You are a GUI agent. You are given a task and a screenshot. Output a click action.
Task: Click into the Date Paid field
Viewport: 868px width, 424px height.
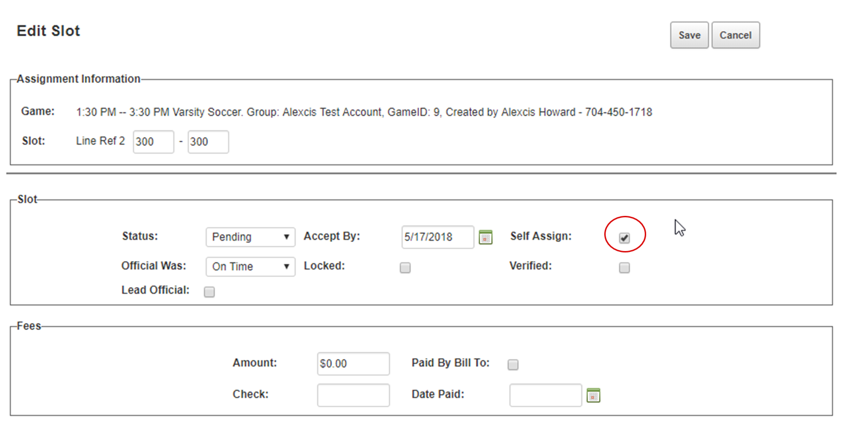545,395
